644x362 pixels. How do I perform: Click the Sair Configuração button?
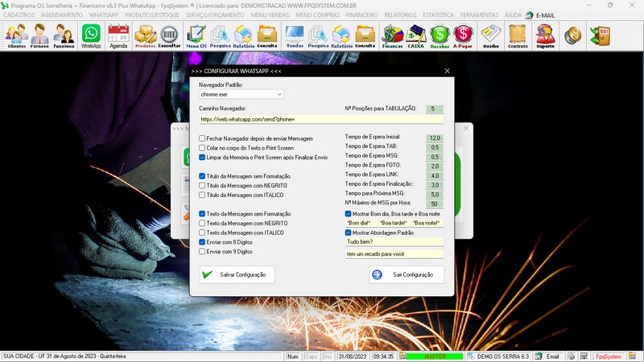coord(407,274)
